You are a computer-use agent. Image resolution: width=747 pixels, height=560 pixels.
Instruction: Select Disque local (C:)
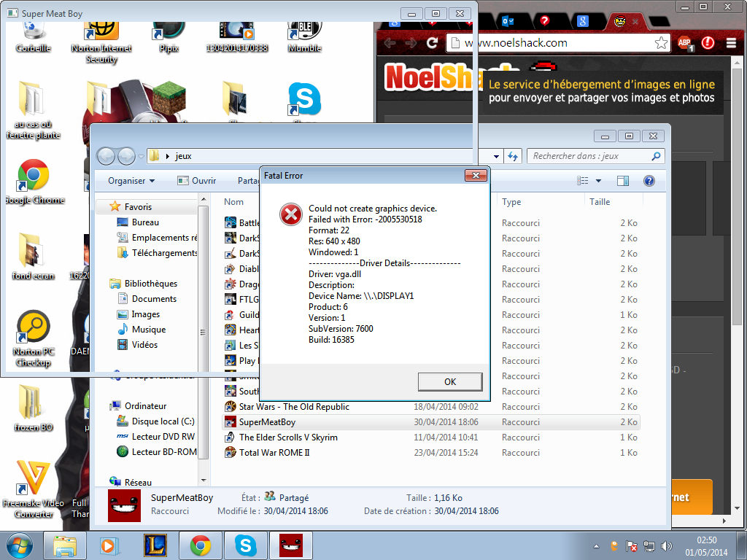tap(156, 421)
